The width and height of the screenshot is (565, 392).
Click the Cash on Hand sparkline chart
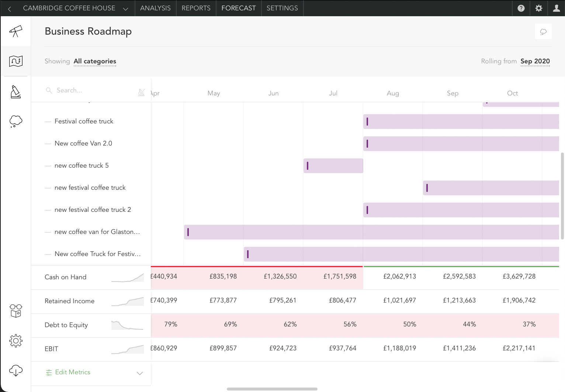(x=128, y=277)
